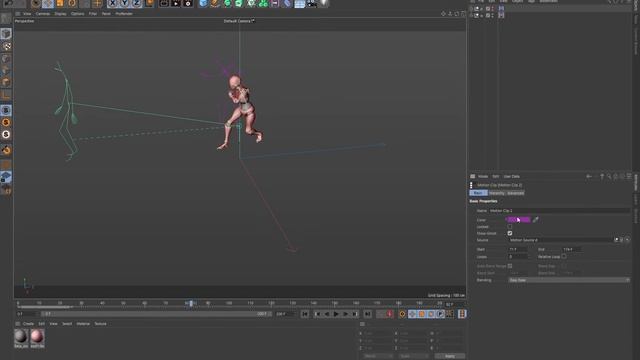This screenshot has height=360, width=640.
Task: Open the Blending dropdown
Action: (569, 280)
